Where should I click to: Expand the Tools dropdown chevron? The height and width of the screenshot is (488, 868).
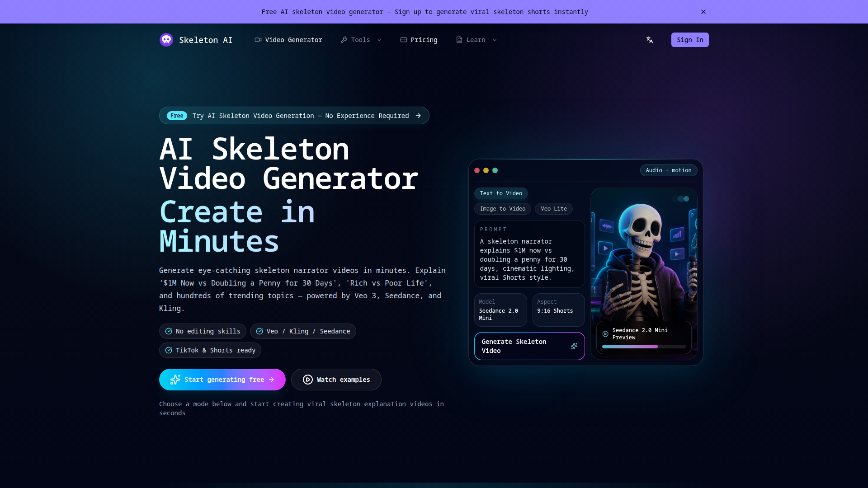click(379, 40)
